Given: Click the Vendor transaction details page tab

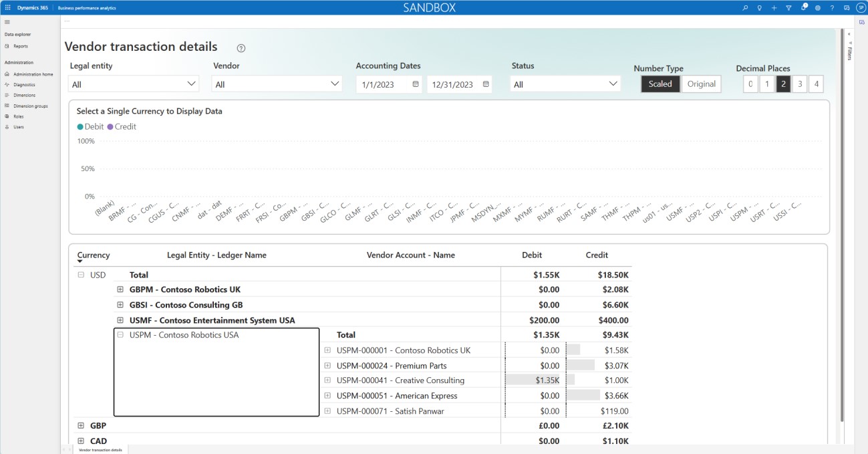Looking at the screenshot, I should tap(100, 450).
